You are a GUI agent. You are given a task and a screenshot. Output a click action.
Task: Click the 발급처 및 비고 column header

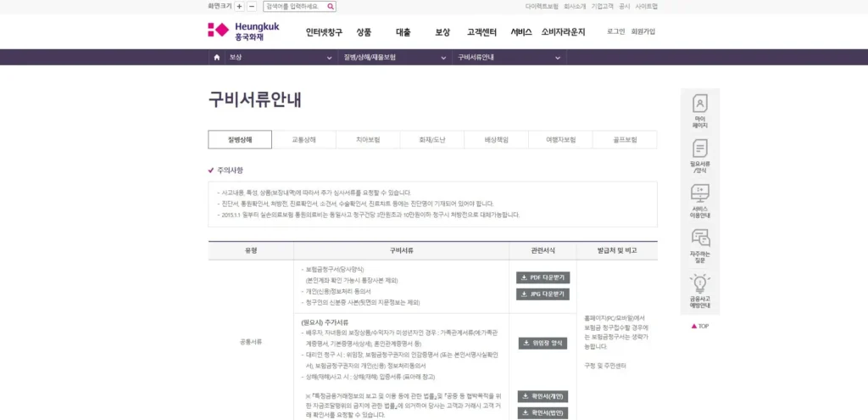coord(617,250)
